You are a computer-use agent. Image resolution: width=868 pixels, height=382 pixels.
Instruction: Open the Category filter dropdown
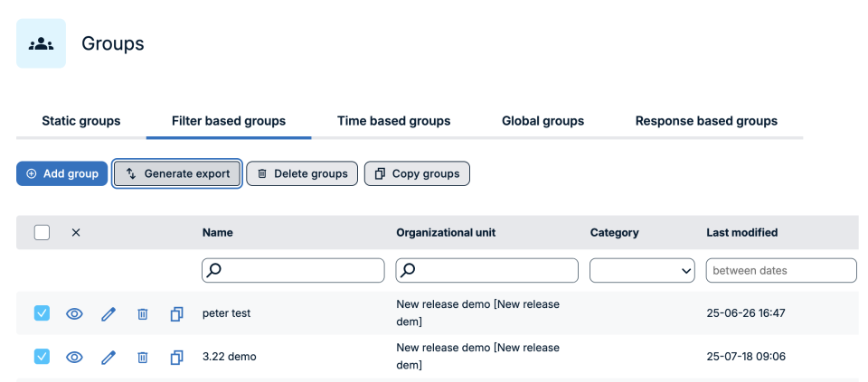pyautogui.click(x=642, y=270)
